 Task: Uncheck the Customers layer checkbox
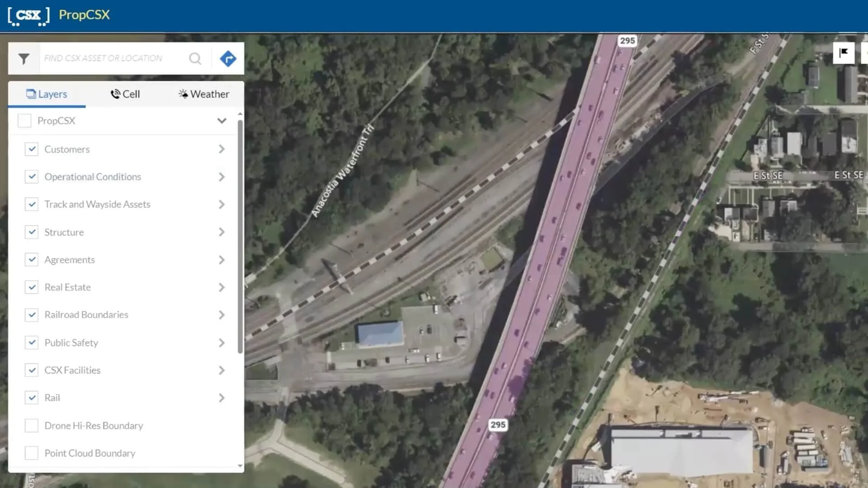click(32, 149)
